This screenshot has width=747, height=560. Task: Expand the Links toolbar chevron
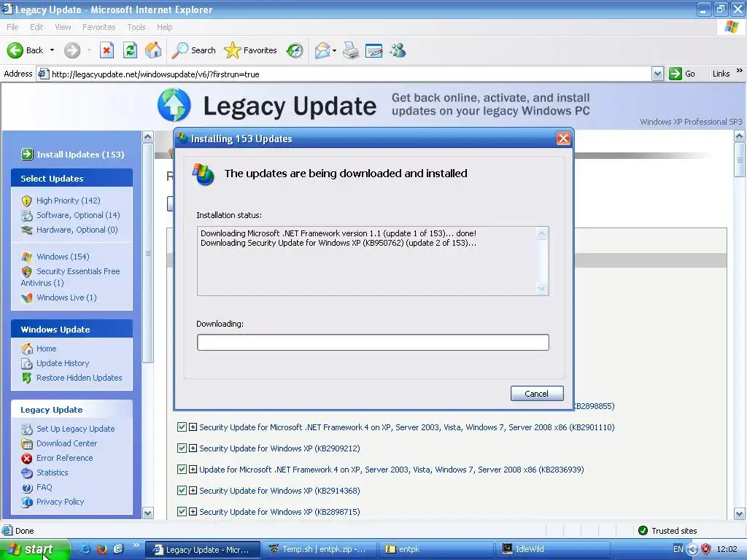(x=740, y=71)
